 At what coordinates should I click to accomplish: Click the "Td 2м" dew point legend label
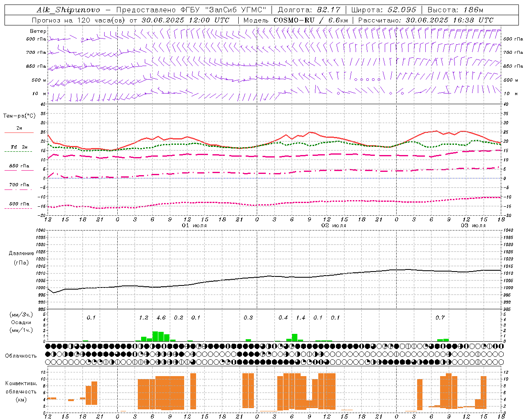pyautogui.click(x=19, y=147)
